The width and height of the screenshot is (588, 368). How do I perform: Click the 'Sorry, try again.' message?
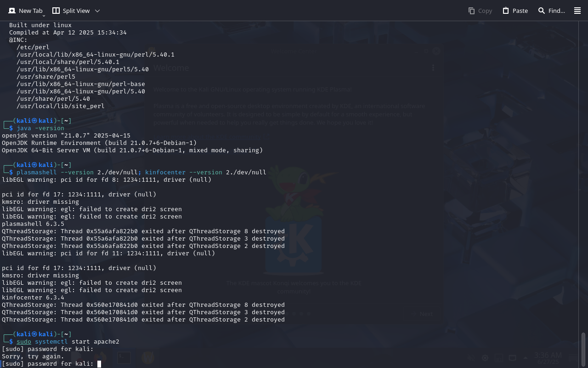33,356
